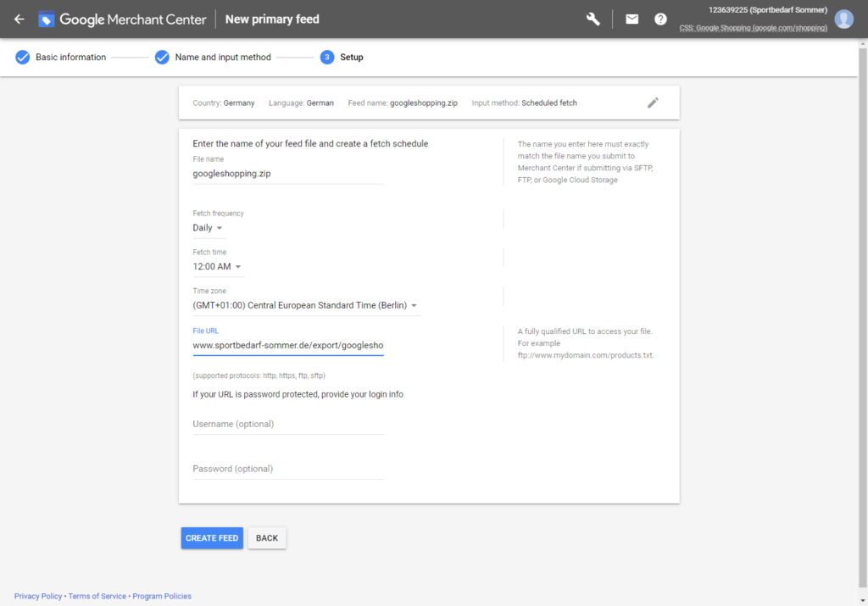868x606 pixels.
Task: Go to Name and input method step
Action: 222,58
